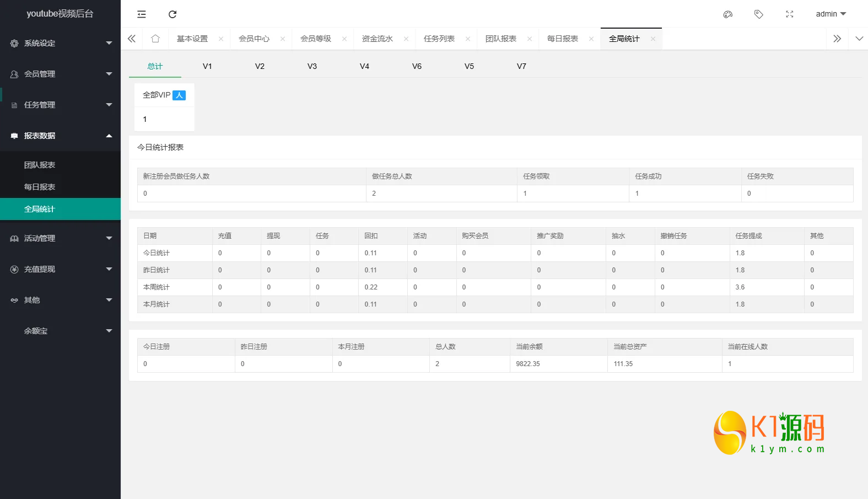Click the 会员管理 user icon
This screenshot has width=868, height=499.
tap(14, 74)
